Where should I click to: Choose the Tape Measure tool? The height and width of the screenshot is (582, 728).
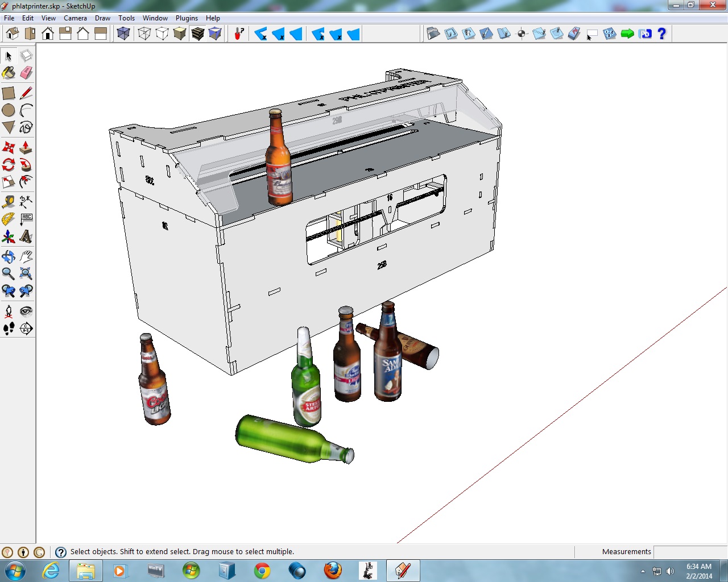pos(9,202)
